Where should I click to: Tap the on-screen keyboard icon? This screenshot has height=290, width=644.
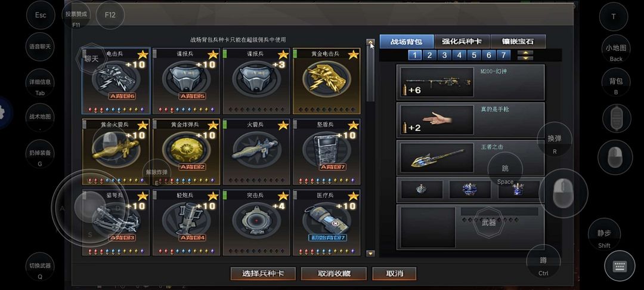(x=620, y=266)
